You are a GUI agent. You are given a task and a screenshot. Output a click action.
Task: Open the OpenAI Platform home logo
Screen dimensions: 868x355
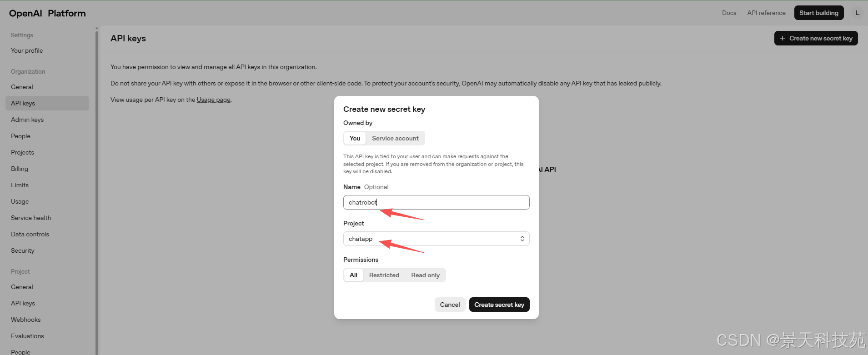[x=47, y=13]
